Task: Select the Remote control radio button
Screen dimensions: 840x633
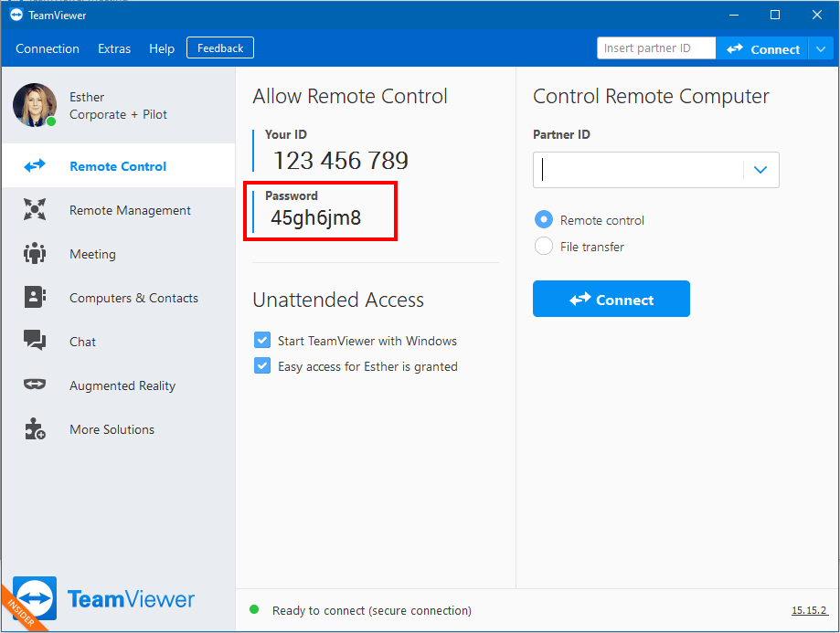Action: [544, 219]
